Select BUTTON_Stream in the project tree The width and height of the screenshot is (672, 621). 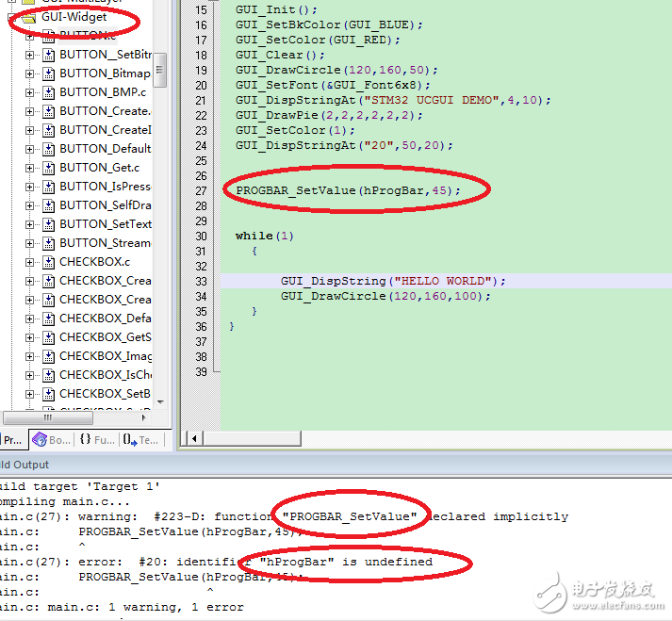pos(106,243)
